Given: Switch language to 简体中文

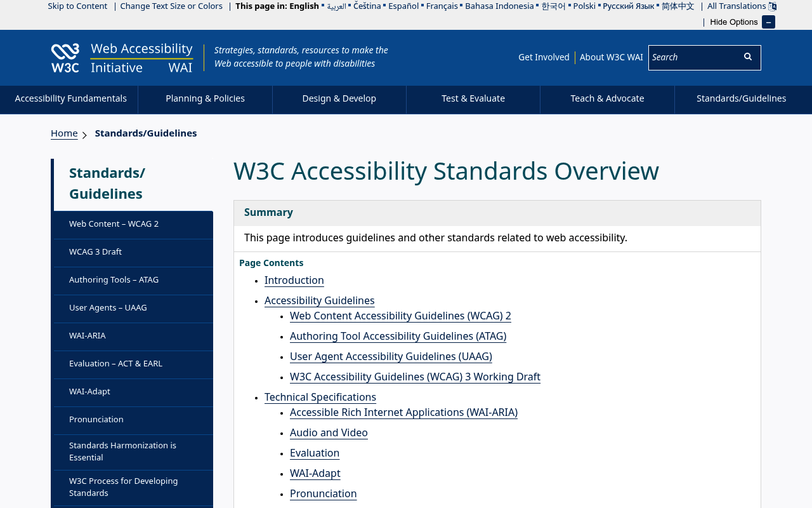Looking at the screenshot, I should tap(678, 6).
